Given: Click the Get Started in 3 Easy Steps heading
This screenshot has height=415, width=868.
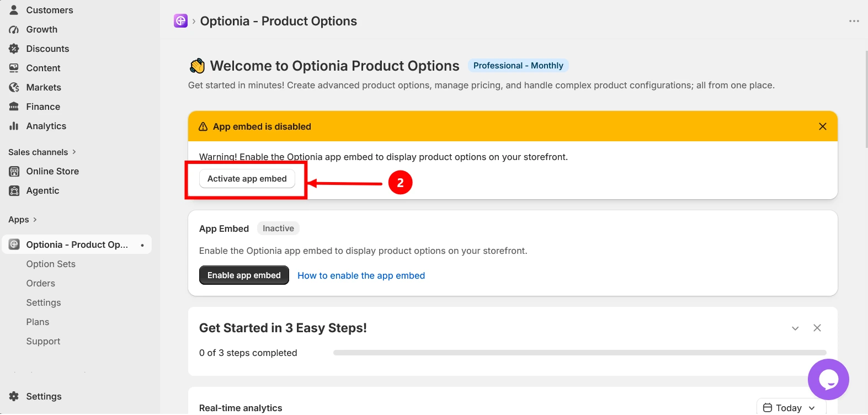Looking at the screenshot, I should (283, 328).
